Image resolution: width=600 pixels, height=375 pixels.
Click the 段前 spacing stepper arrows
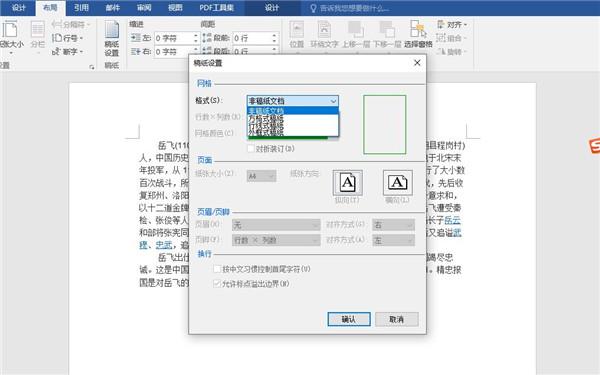pos(274,38)
